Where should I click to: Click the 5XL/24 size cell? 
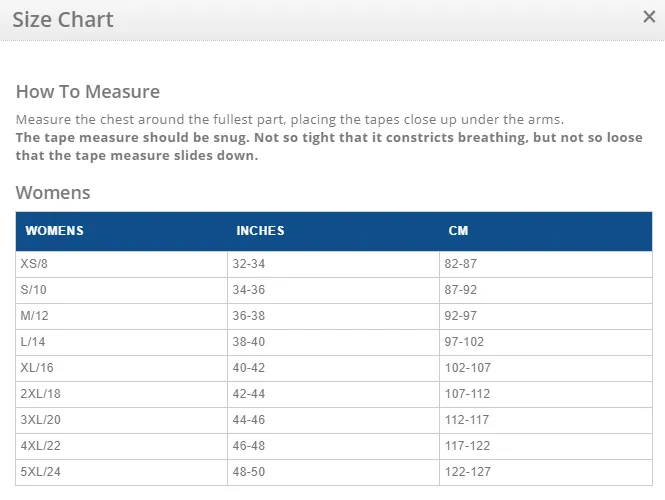click(121, 472)
